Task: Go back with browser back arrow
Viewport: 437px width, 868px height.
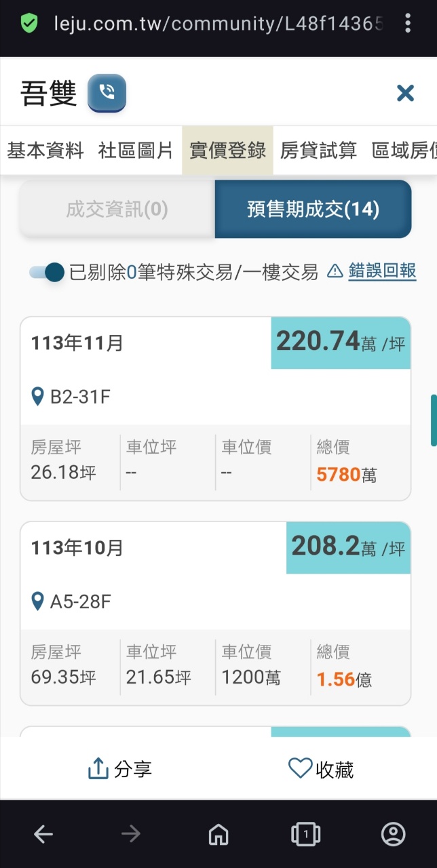Action: 43,834
